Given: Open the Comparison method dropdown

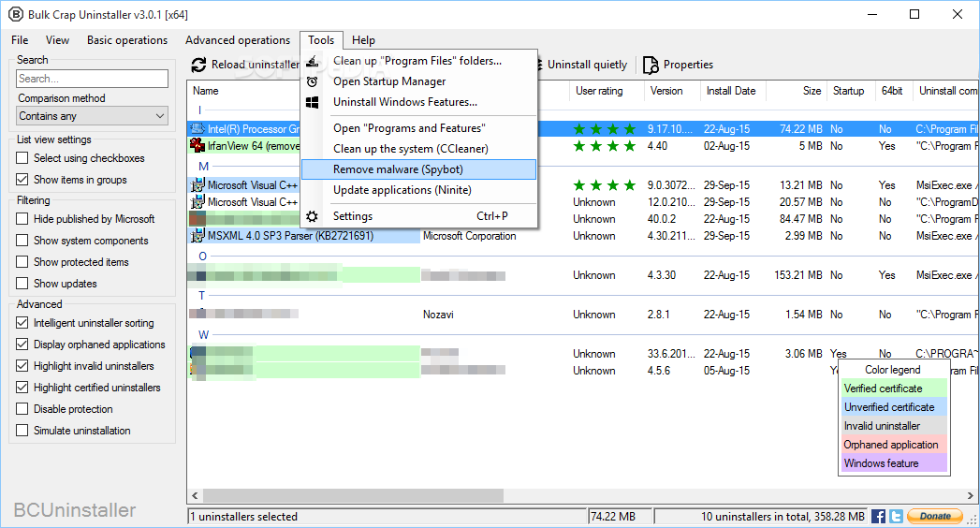Looking at the screenshot, I should [x=92, y=116].
